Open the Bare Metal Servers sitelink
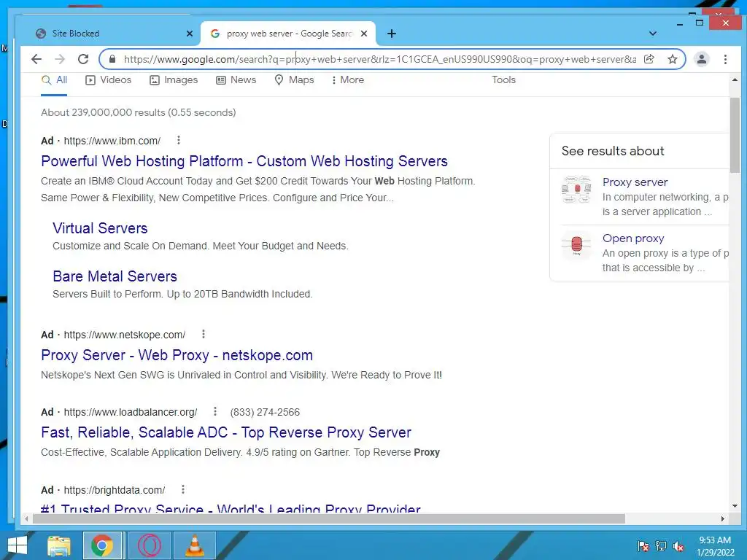Image resolution: width=747 pixels, height=560 pixels. [x=115, y=276]
